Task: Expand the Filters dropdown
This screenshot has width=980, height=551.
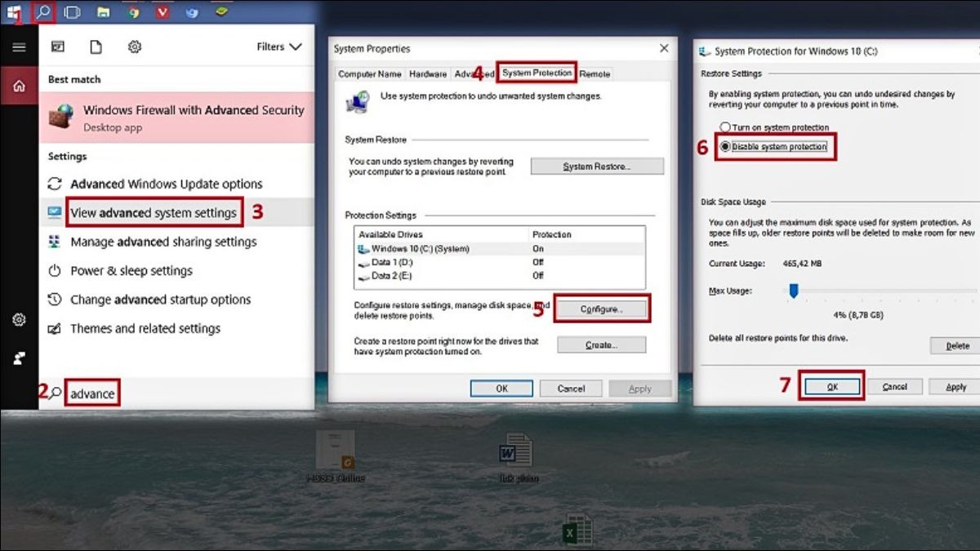Action: coord(279,47)
